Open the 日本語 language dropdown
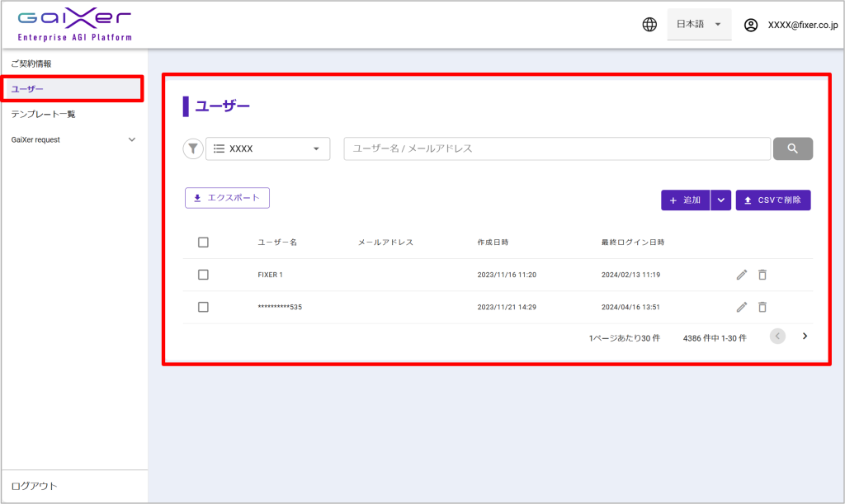845x504 pixels. (698, 25)
